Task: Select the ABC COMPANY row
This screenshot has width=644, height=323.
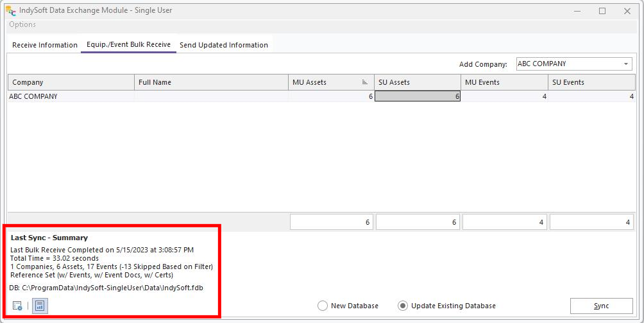Action: pos(71,96)
